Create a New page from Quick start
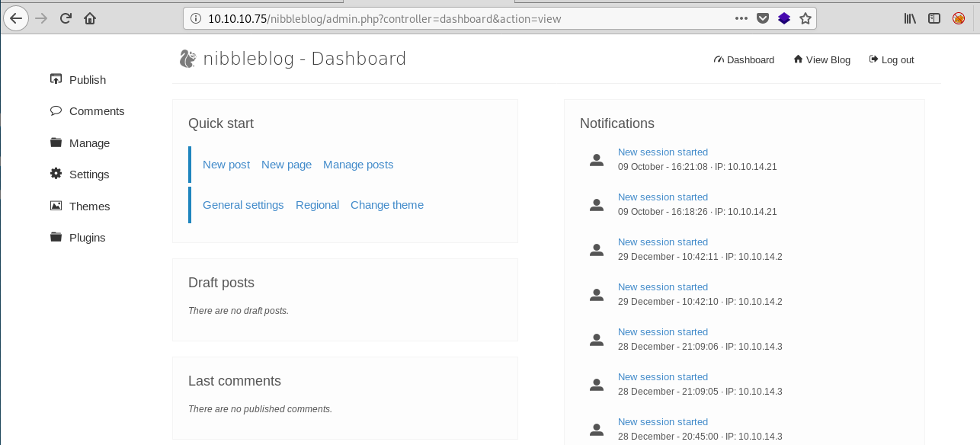Viewport: 980px width, 445px height. click(287, 165)
